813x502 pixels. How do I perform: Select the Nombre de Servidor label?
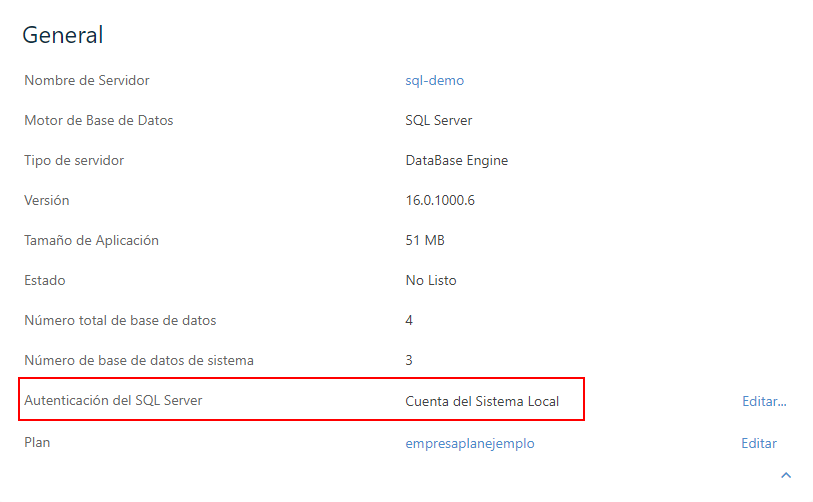pyautogui.click(x=87, y=81)
